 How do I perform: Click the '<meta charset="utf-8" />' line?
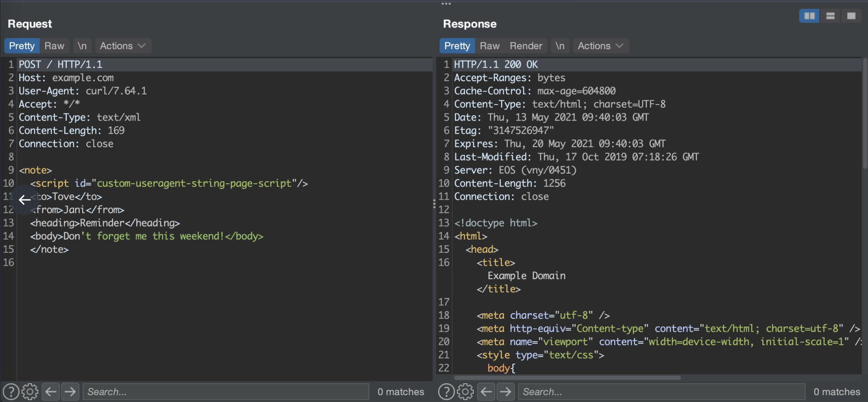(543, 315)
